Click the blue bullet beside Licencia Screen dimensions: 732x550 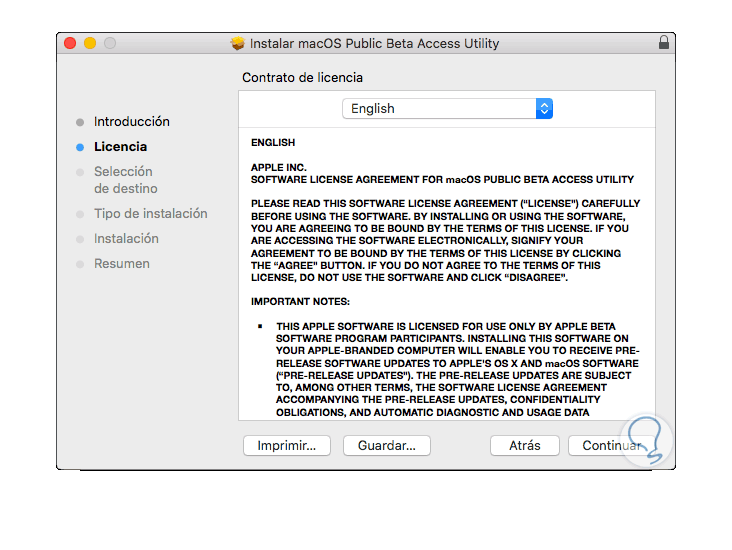pos(80,147)
